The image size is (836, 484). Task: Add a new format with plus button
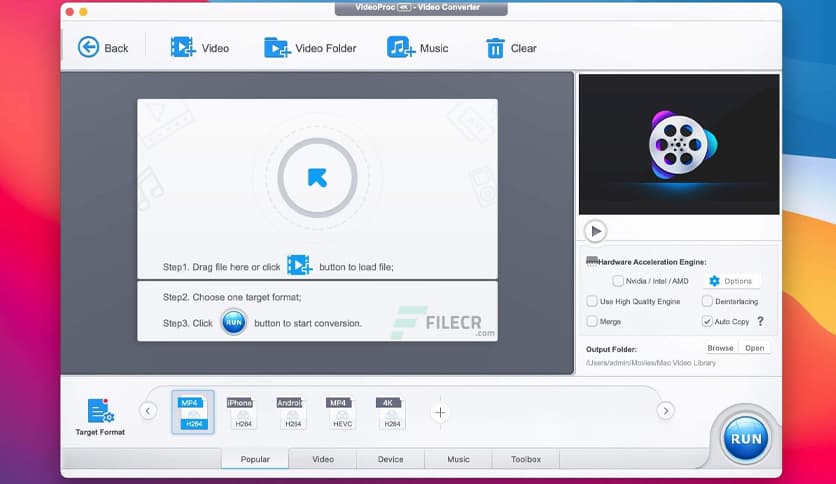(x=440, y=412)
